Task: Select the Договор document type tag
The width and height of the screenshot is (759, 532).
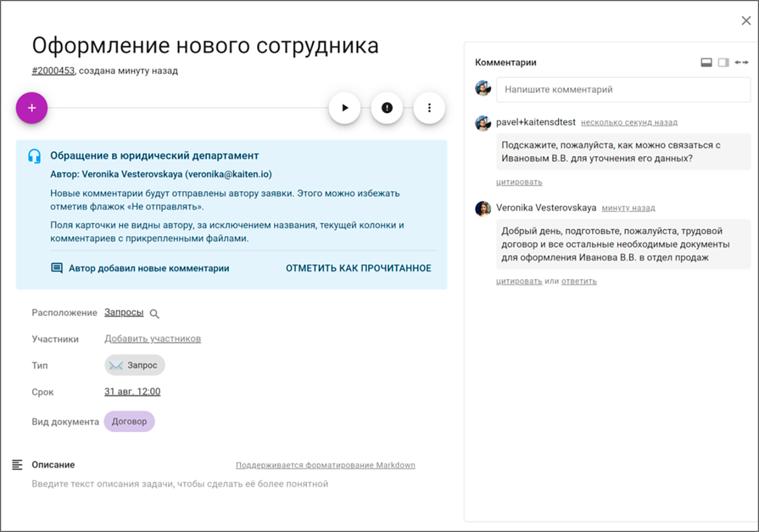Action: (x=129, y=421)
